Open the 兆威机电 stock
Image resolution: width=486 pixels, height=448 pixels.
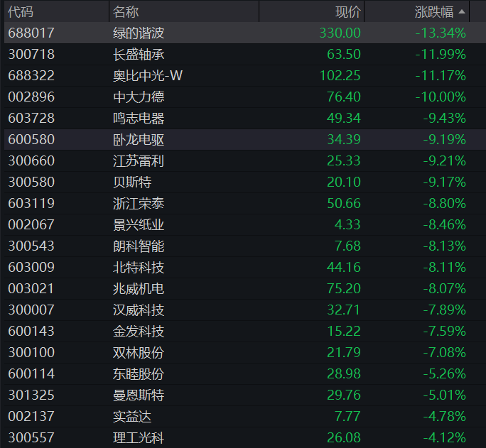[139, 289]
